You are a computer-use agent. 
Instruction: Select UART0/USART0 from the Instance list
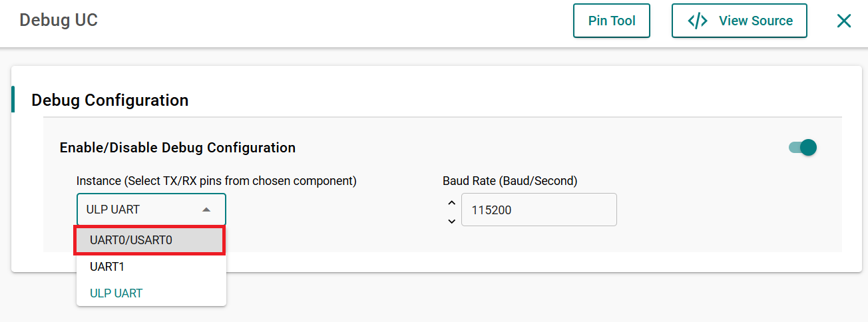pos(150,240)
